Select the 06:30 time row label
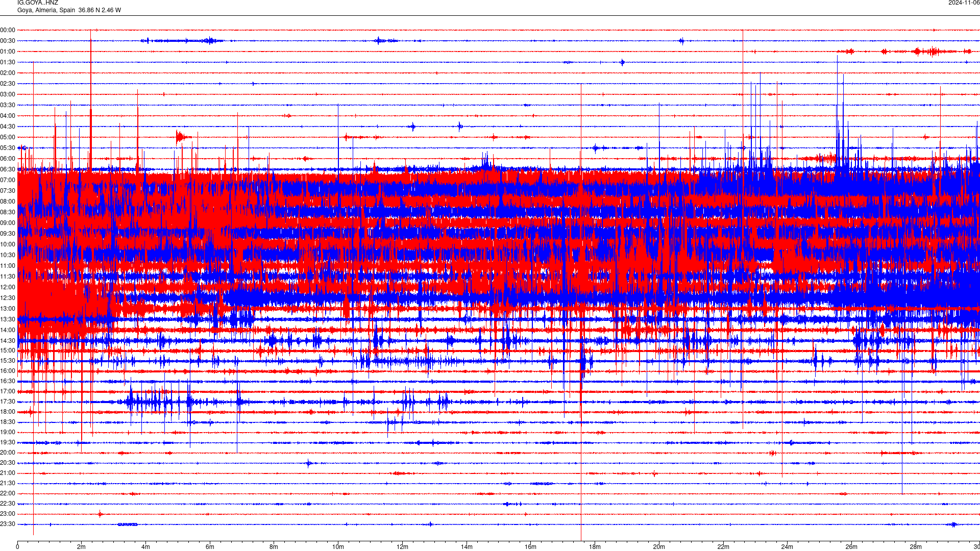The height and width of the screenshot is (551, 980). click(8, 169)
